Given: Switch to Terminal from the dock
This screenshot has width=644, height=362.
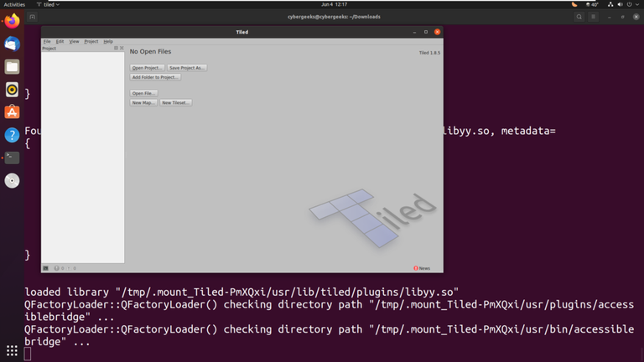Looking at the screenshot, I should (x=12, y=158).
